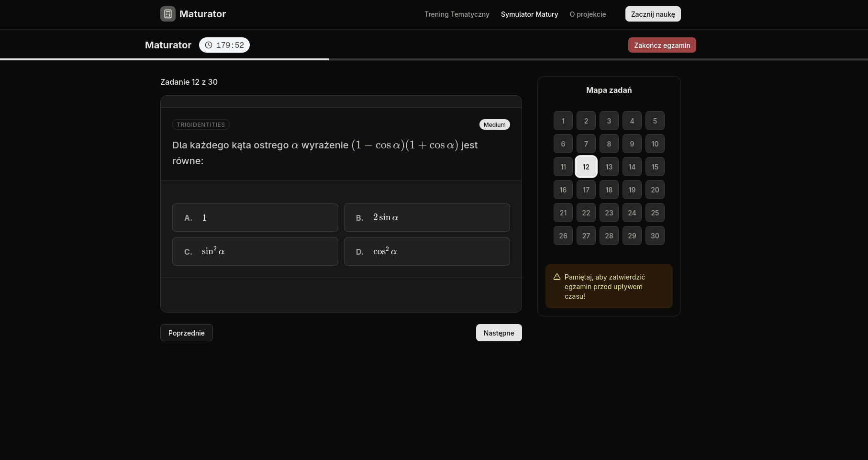The height and width of the screenshot is (460, 868).
Task: Click the Maturator calculator logo icon
Action: click(x=167, y=14)
